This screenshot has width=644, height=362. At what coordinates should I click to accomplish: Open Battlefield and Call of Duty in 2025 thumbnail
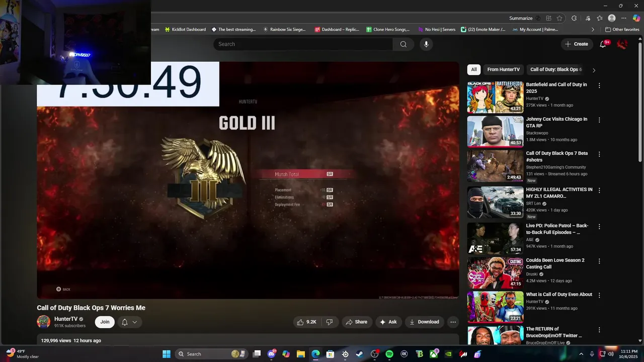(495, 97)
